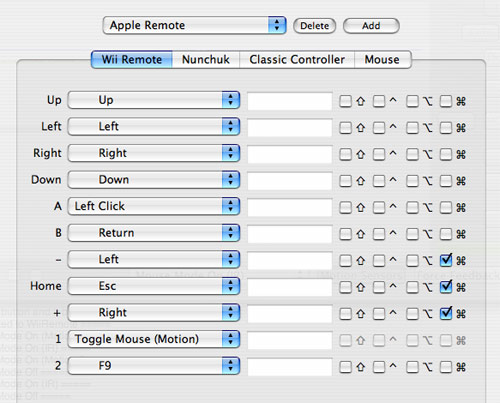Screen dimensions: 500x403
Task: Enable Shift modifier for the 2 row
Action: point(345,367)
